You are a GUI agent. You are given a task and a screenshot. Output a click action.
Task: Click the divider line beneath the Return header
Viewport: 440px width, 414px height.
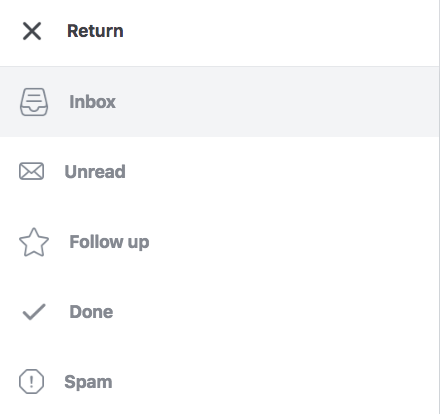219,66
